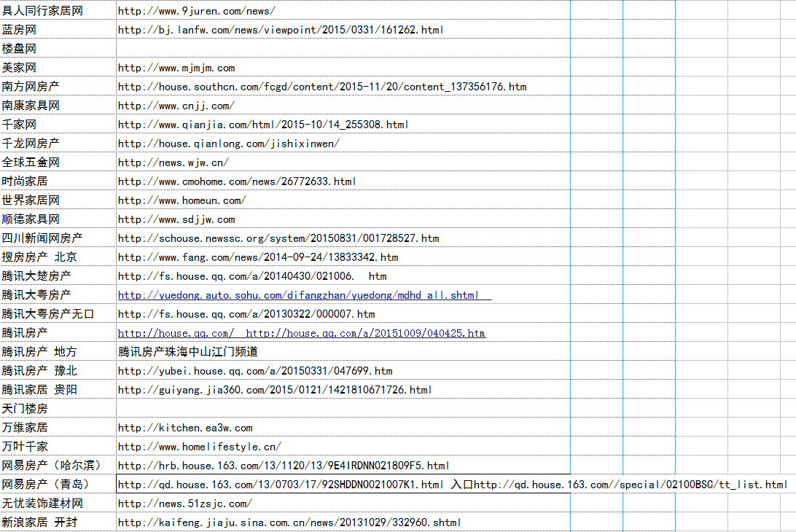
Task: Click the http://news.51zsjc.com/ cell
Action: (343, 504)
